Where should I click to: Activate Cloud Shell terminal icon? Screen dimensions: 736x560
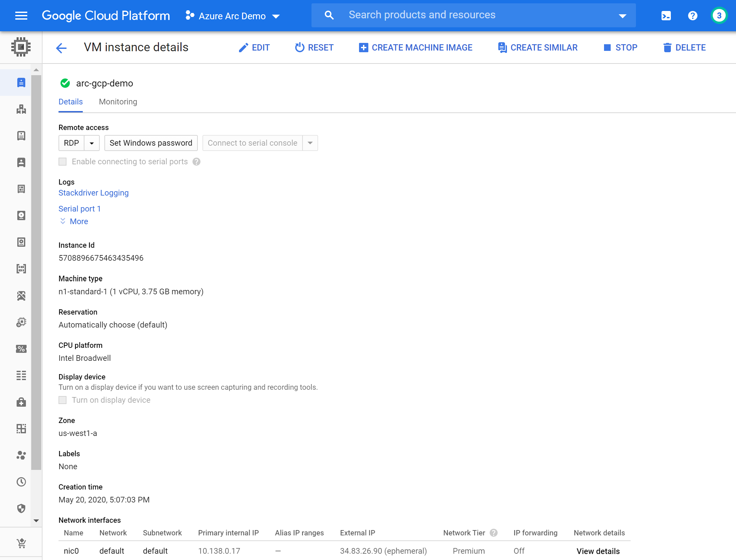[x=666, y=16]
